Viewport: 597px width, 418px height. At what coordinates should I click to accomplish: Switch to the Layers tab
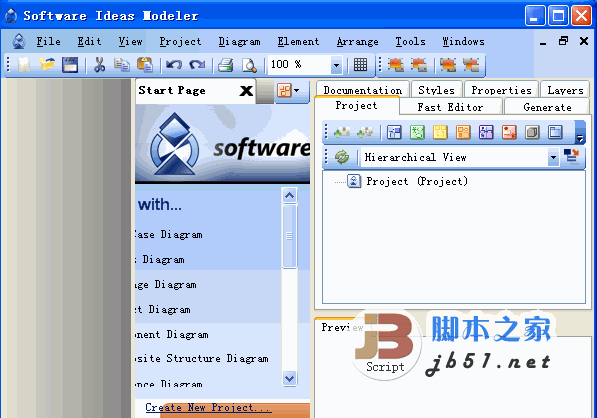coord(565,90)
